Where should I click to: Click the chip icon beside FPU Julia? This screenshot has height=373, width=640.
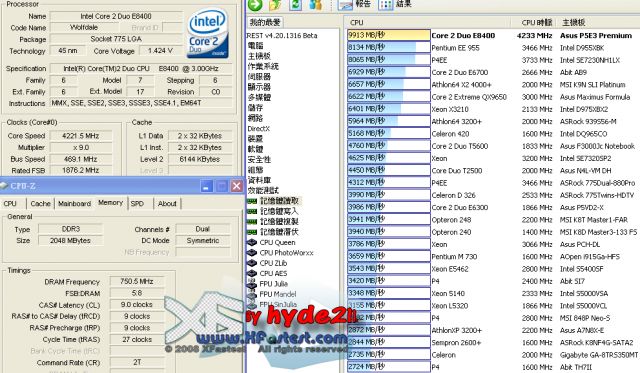252,284
